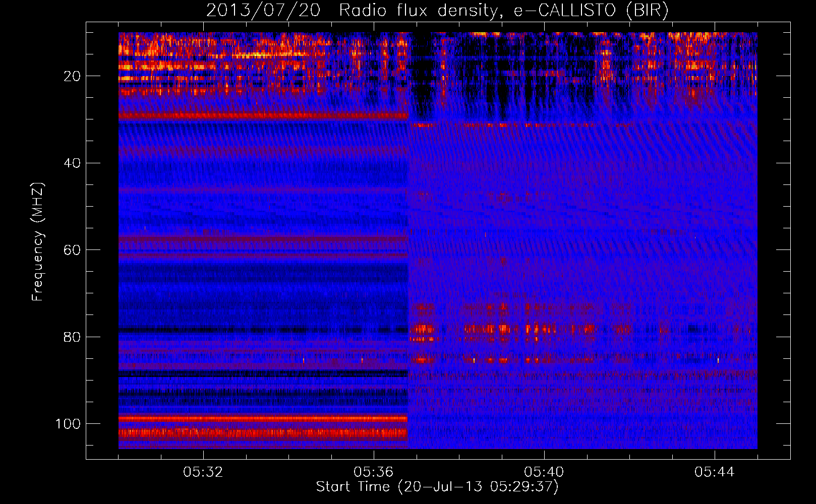
Task: Click the Start Time axis caption
Action: pyautogui.click(x=437, y=487)
